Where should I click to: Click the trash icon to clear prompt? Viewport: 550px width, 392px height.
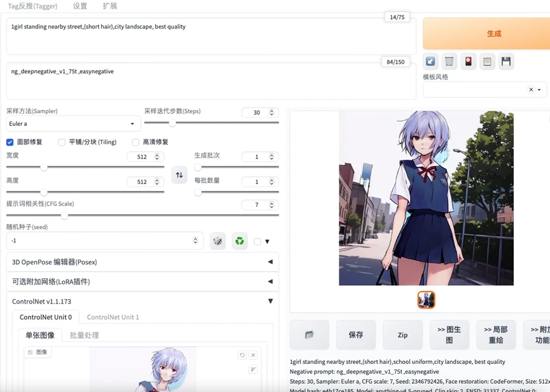coord(449,62)
